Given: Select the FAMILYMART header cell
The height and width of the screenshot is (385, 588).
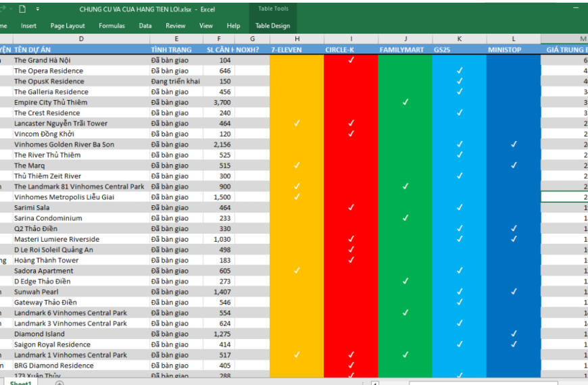Looking at the screenshot, I should (x=406, y=49).
